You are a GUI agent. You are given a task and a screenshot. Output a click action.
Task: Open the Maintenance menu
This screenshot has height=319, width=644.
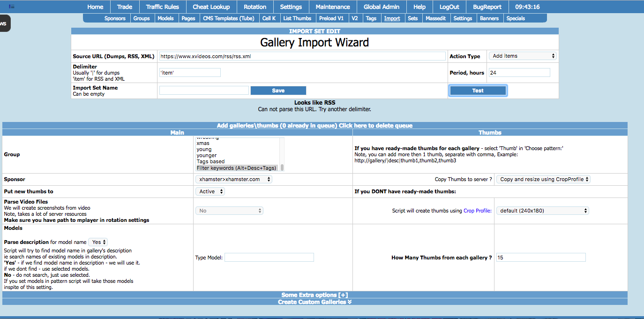[333, 7]
